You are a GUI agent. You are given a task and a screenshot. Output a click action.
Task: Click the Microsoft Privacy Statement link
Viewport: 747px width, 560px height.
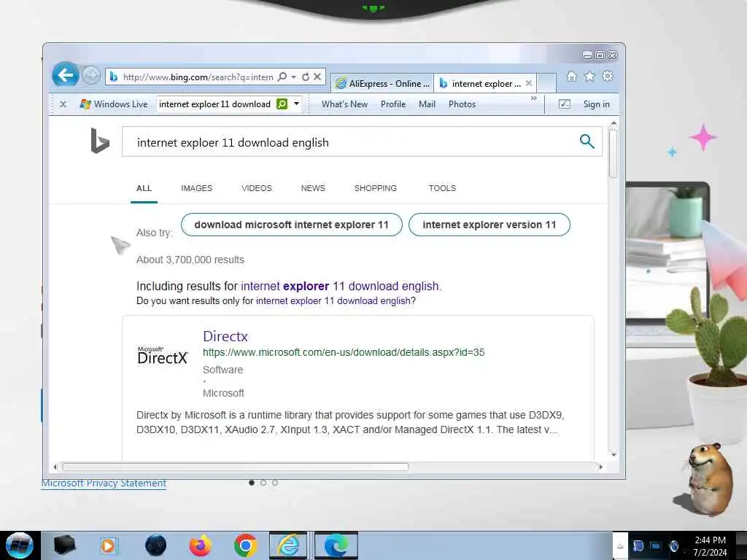104,483
